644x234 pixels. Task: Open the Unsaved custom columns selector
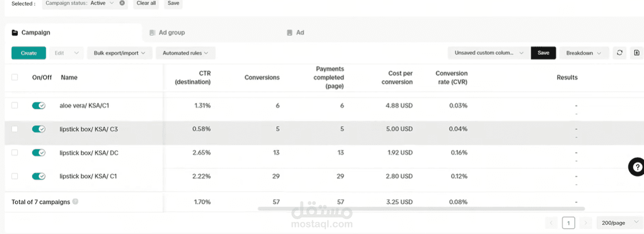[488, 53]
